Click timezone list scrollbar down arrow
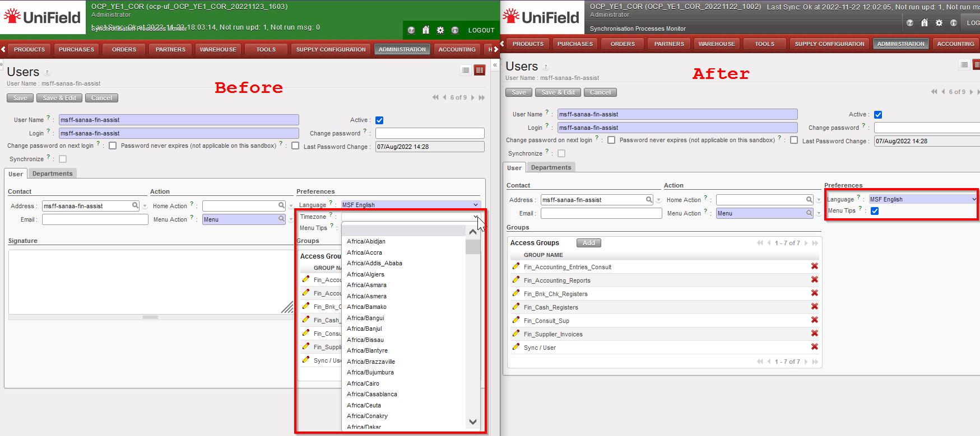Viewport: 980px width, 436px height. [473, 422]
